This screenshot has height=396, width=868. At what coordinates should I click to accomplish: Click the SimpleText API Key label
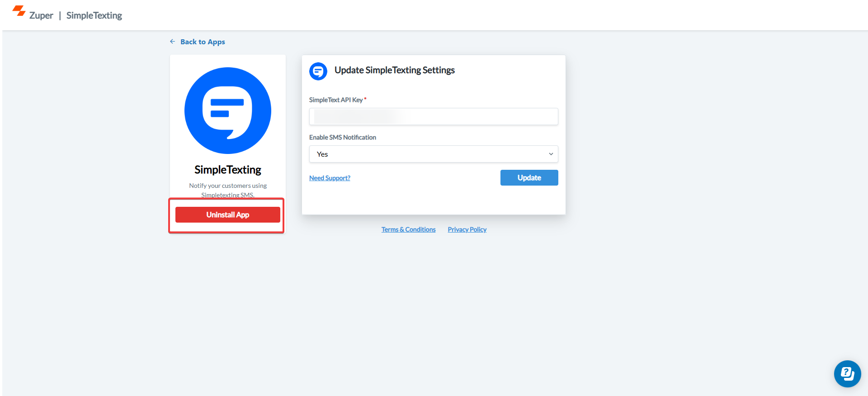pos(336,100)
